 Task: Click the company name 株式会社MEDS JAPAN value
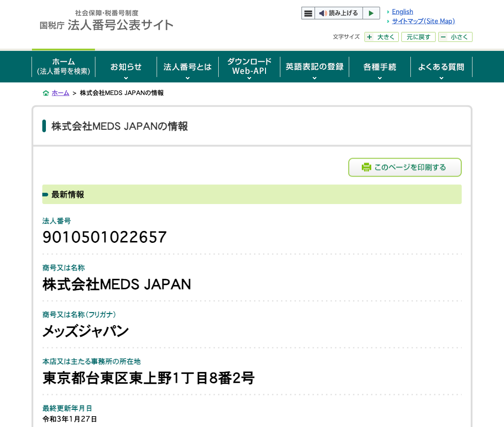(117, 285)
